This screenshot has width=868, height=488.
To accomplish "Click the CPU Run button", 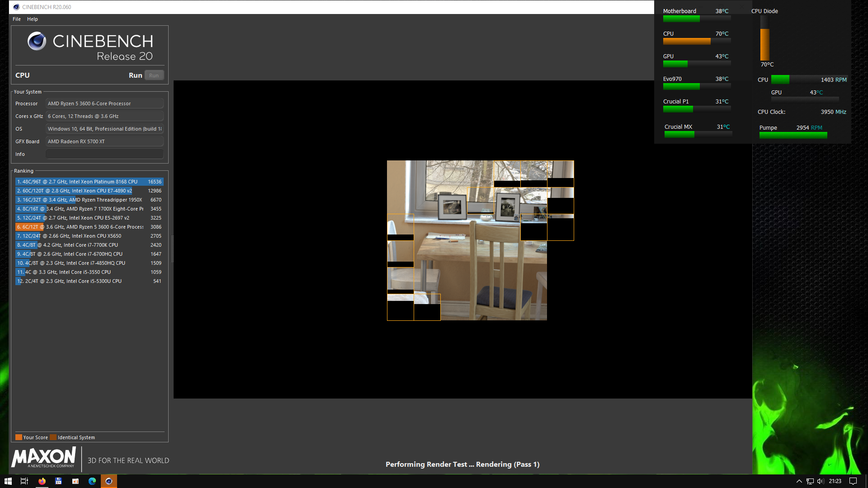I will (154, 75).
